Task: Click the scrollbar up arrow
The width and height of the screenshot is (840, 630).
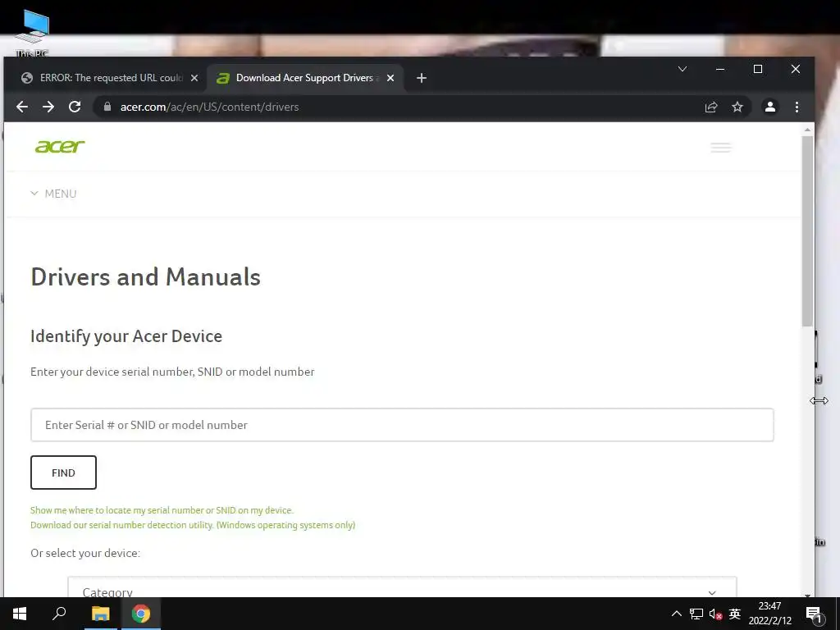Action: [x=807, y=130]
